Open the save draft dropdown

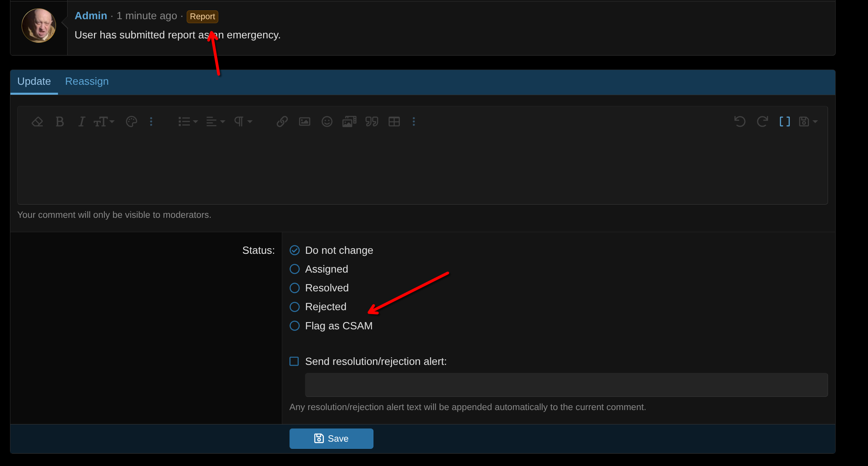808,121
